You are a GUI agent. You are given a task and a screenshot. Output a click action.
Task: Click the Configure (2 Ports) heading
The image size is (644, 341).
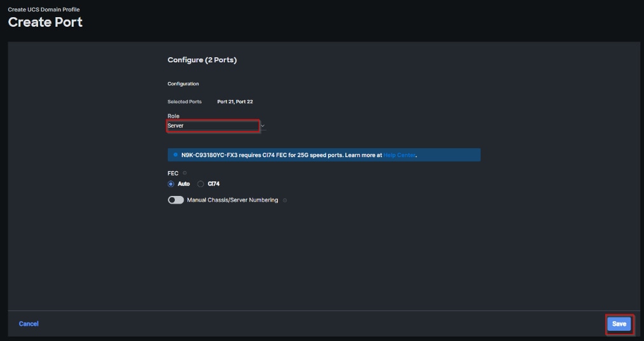point(202,60)
